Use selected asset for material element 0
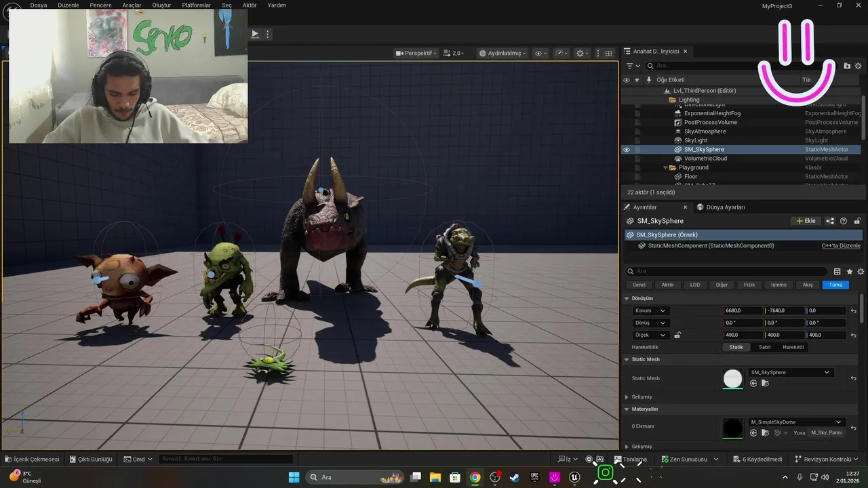 tap(753, 432)
